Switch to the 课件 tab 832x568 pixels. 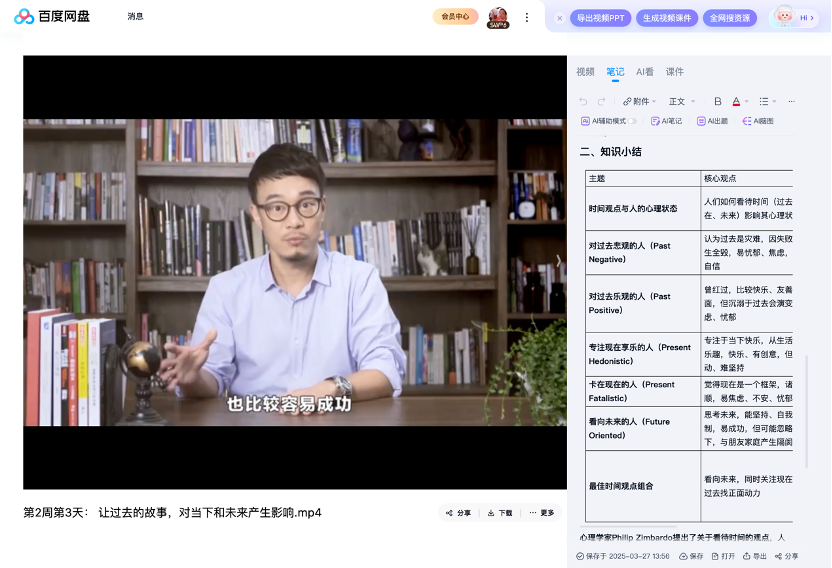tap(675, 72)
